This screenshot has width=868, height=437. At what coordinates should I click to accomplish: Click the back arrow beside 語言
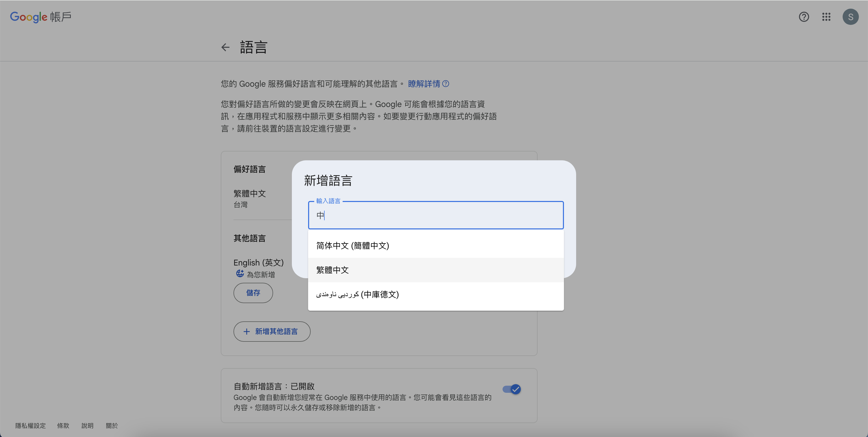pyautogui.click(x=225, y=47)
